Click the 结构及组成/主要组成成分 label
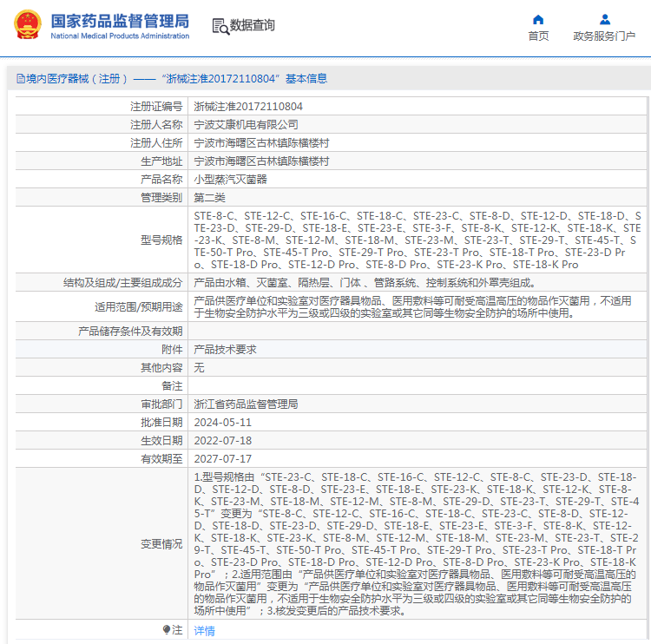 coord(123,283)
